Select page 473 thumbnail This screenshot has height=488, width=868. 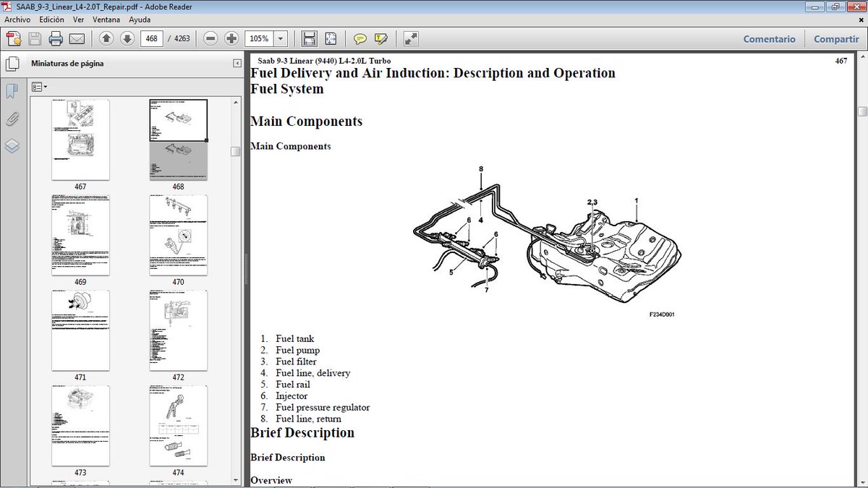[x=80, y=426]
